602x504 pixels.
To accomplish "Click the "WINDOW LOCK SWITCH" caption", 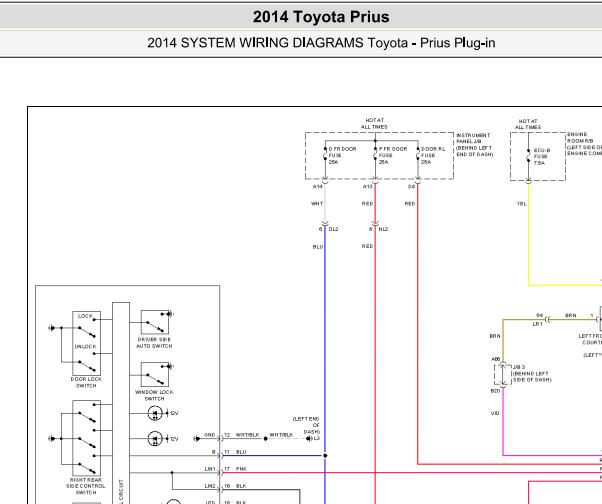I will (154, 395).
